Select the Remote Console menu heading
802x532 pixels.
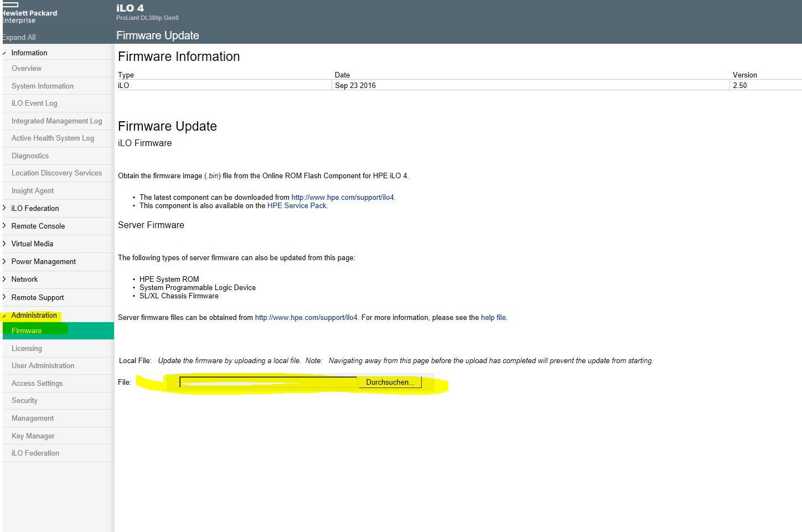(38, 226)
